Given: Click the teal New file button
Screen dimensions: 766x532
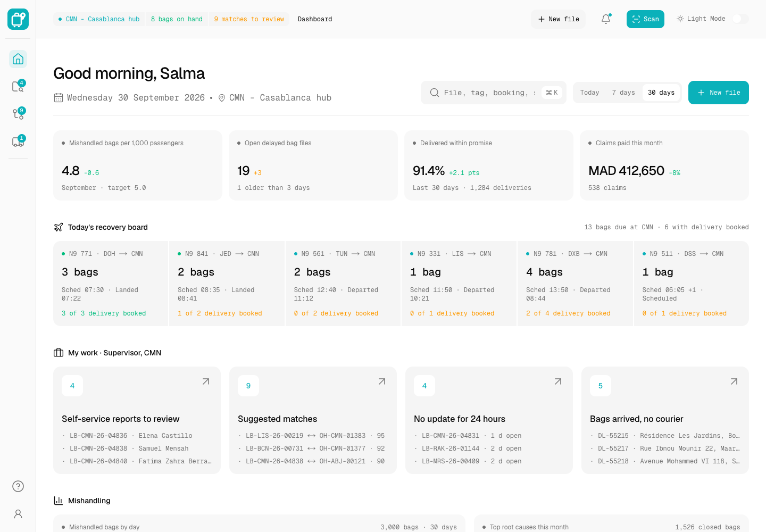Looking at the screenshot, I should tap(719, 93).
